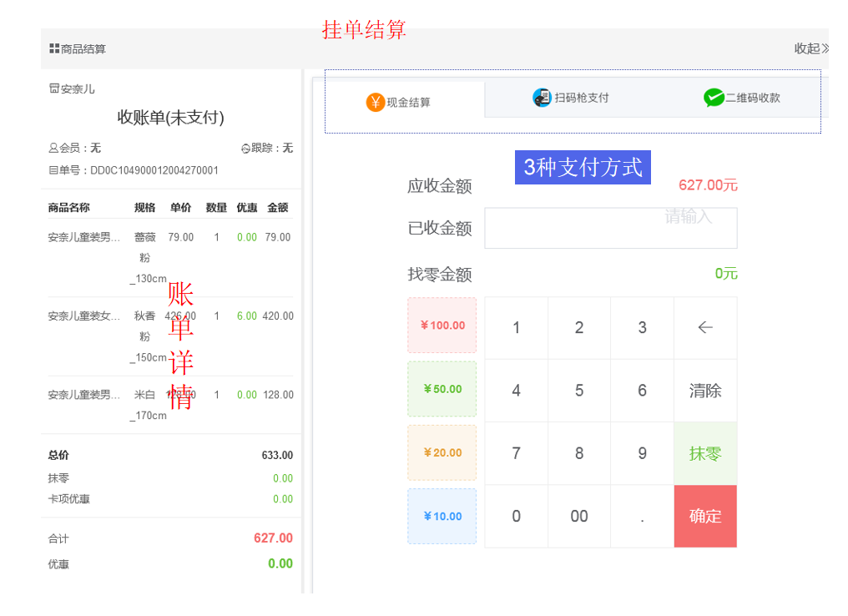Click keypad digit 9
This screenshot has width=848, height=616.
[643, 453]
